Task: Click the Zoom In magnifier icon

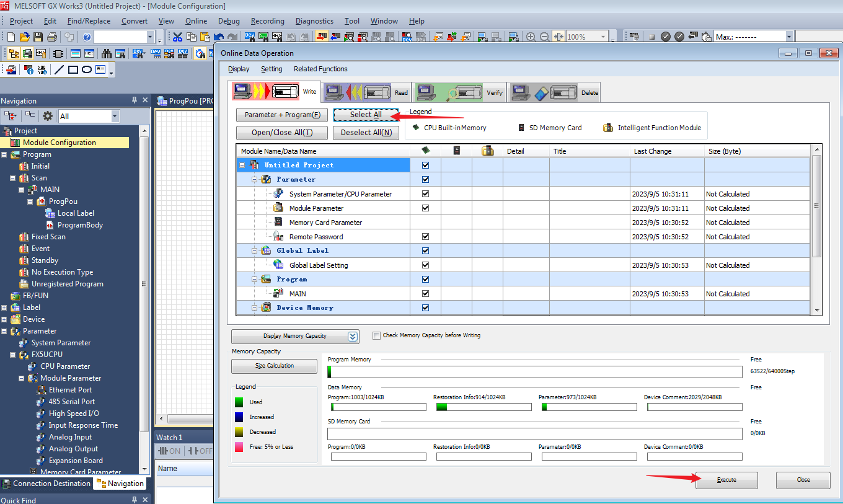Action: click(x=531, y=37)
